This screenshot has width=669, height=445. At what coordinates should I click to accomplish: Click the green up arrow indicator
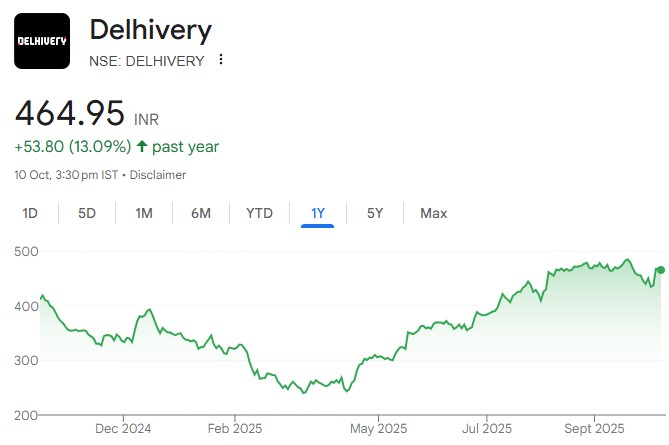click(x=142, y=147)
